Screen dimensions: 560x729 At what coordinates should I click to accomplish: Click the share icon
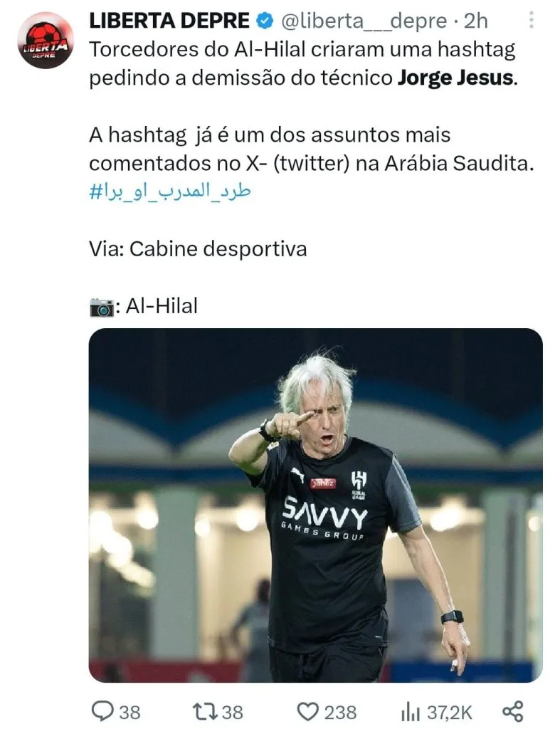coord(513,711)
